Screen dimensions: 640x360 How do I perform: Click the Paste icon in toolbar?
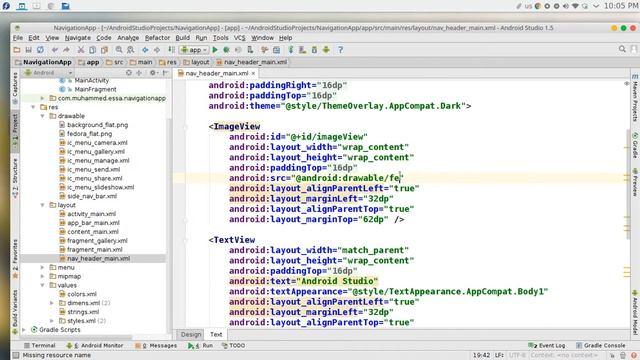(104, 50)
